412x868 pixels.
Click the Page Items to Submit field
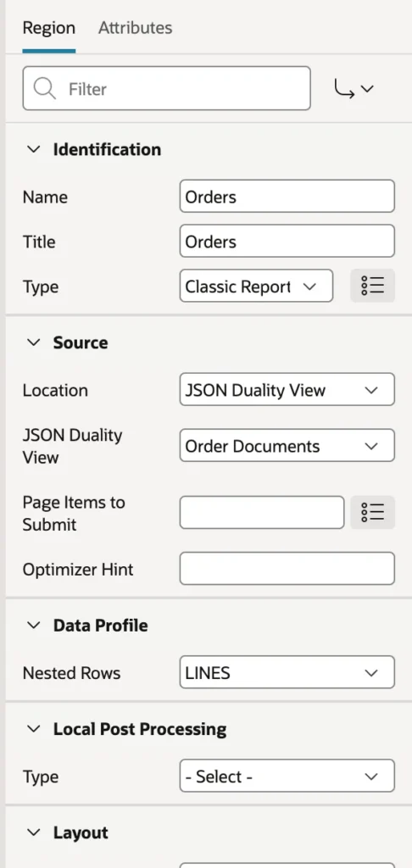pos(262,513)
